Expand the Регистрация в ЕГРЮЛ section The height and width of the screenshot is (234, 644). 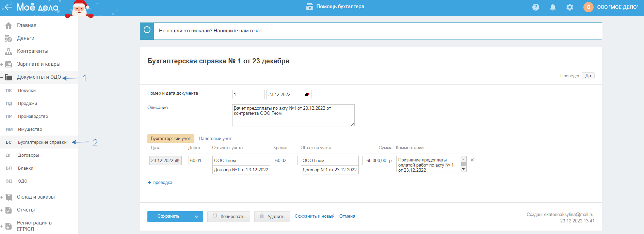point(2,226)
